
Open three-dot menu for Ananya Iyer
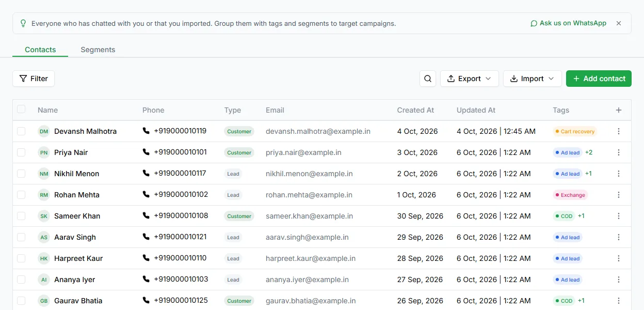pos(619,280)
